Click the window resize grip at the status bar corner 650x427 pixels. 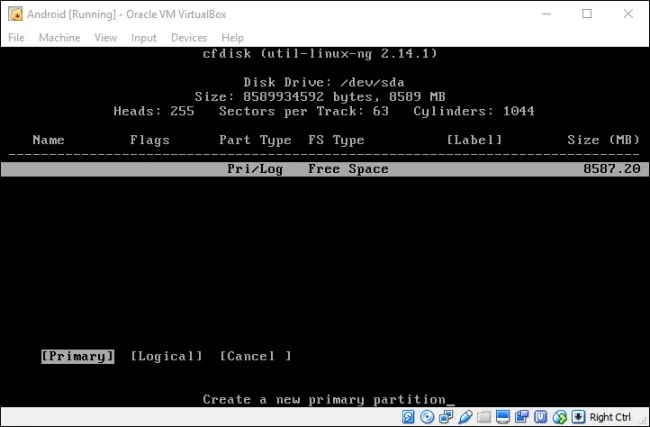643,420
